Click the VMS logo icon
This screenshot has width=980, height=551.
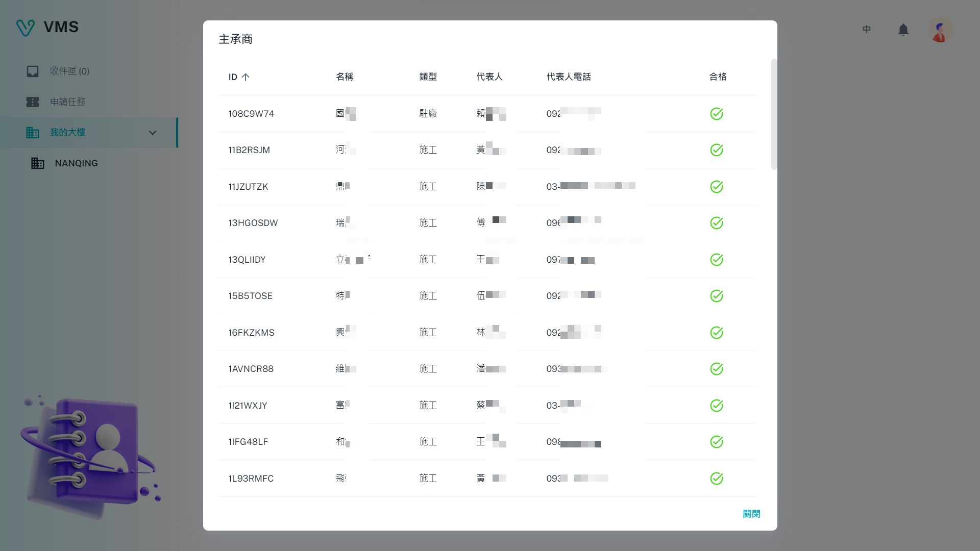pyautogui.click(x=25, y=28)
